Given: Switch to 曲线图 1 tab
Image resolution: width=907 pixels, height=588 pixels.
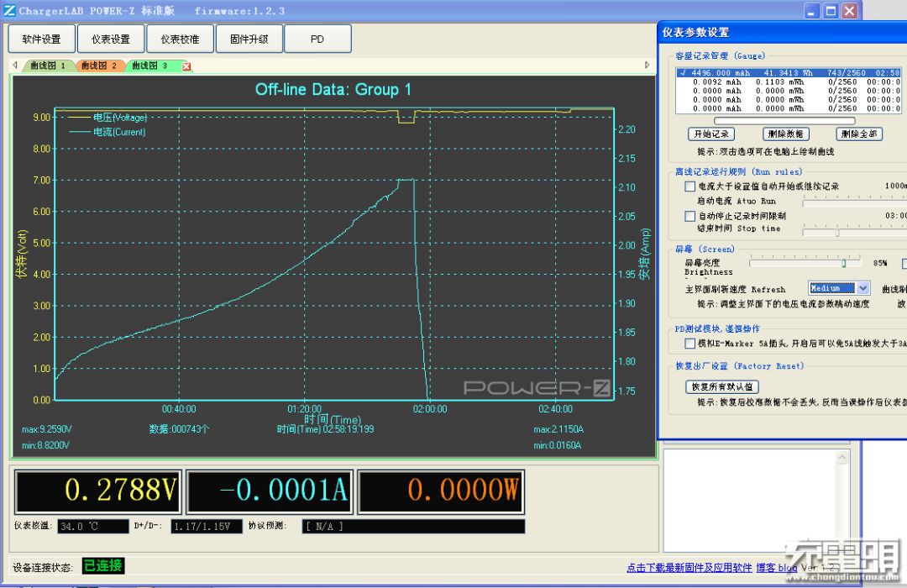Looking at the screenshot, I should 49,66.
